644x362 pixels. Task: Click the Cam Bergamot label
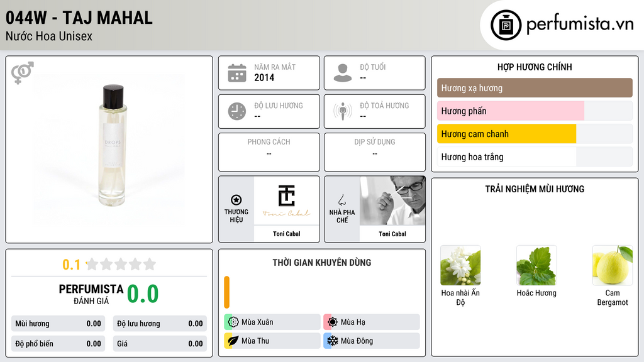(613, 297)
